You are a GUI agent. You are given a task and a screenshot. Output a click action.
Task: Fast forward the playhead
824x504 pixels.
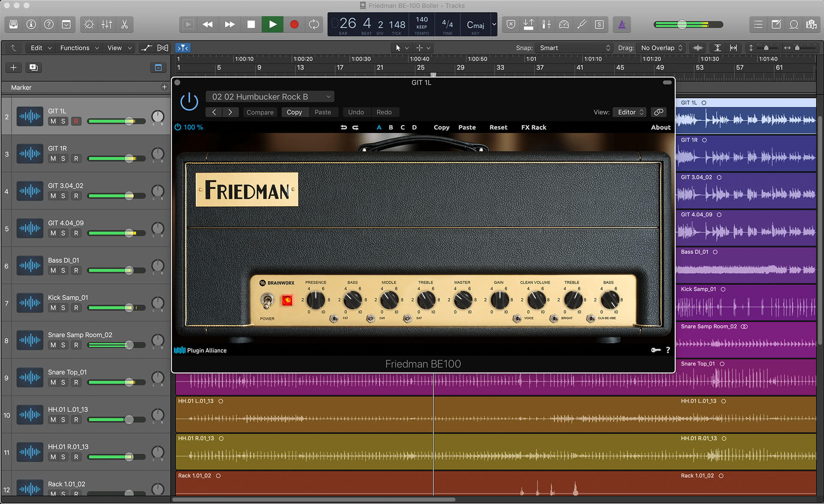click(x=230, y=24)
